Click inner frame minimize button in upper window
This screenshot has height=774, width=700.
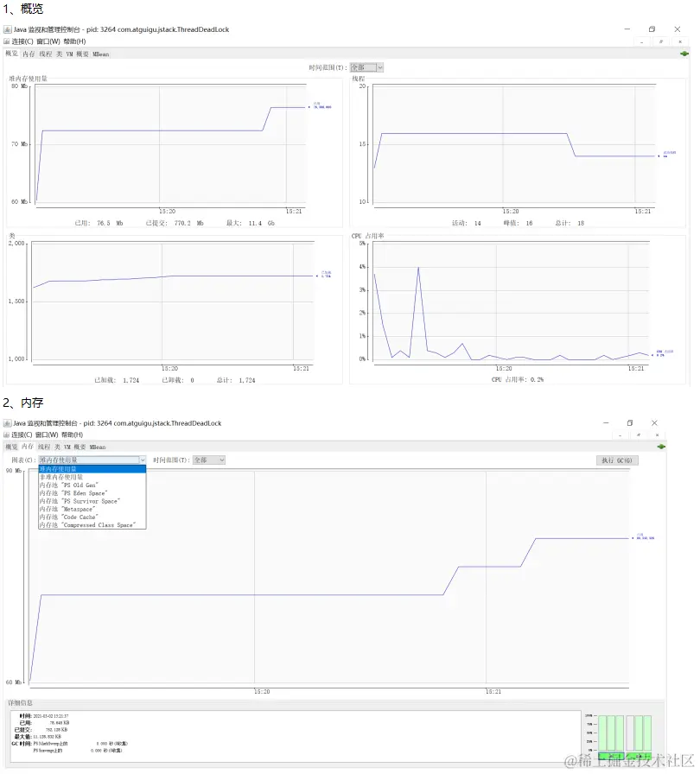pyautogui.click(x=642, y=42)
